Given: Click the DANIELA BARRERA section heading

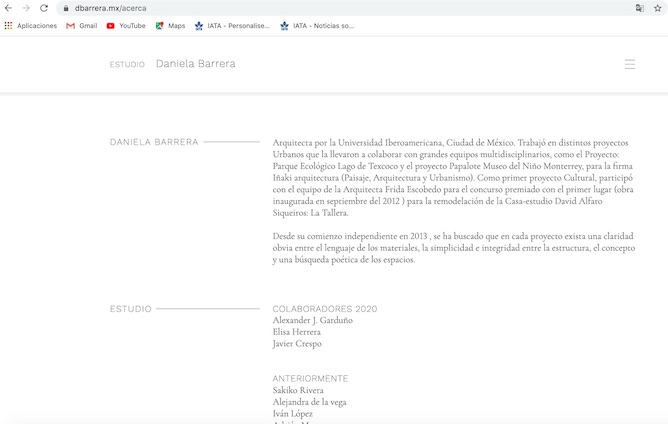Looking at the screenshot, I should pyautogui.click(x=154, y=142).
